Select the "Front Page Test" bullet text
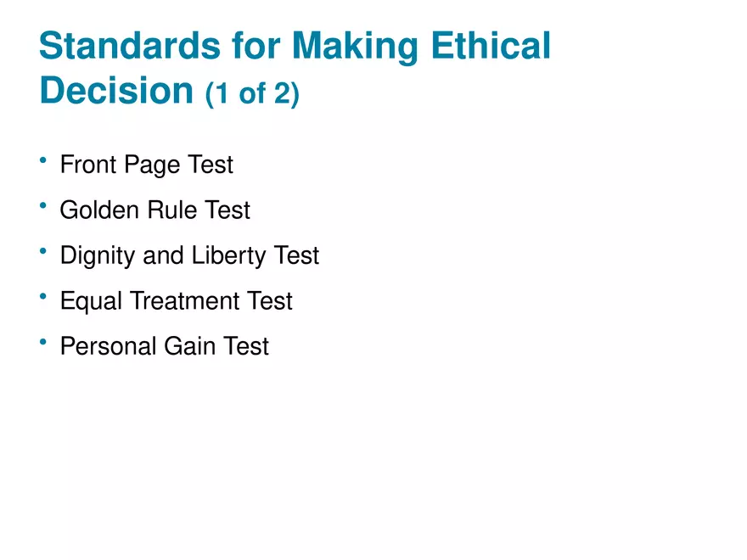 point(146,165)
